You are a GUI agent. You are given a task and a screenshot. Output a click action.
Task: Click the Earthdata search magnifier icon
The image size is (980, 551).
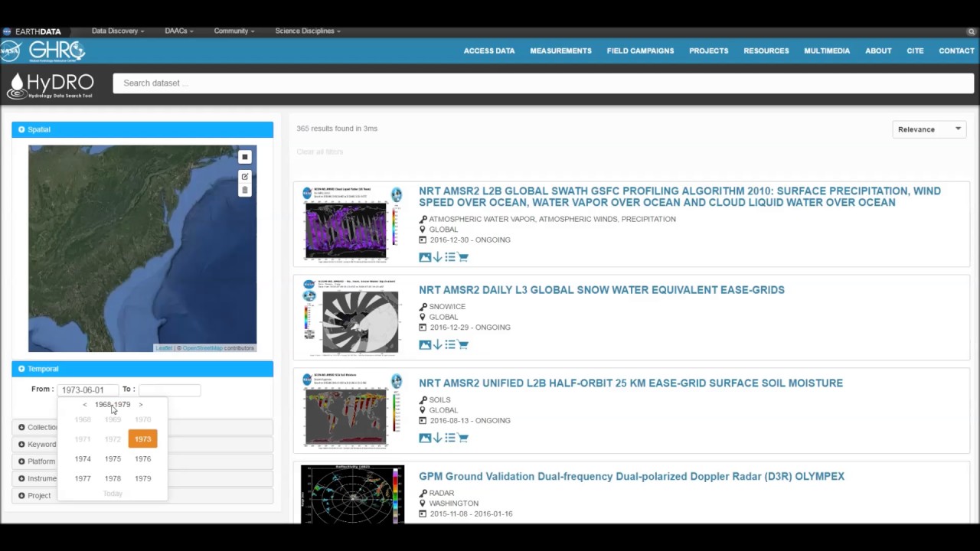pyautogui.click(x=972, y=31)
